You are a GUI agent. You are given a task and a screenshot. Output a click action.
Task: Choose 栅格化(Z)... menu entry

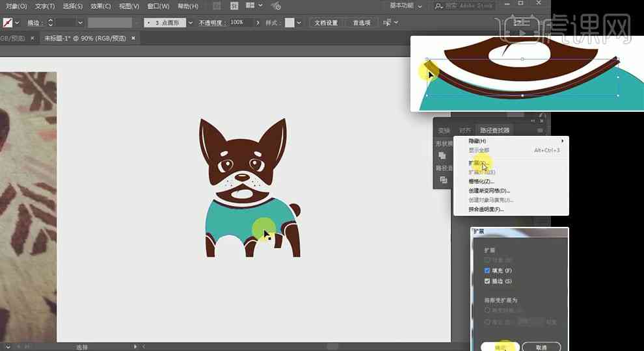pos(511,181)
